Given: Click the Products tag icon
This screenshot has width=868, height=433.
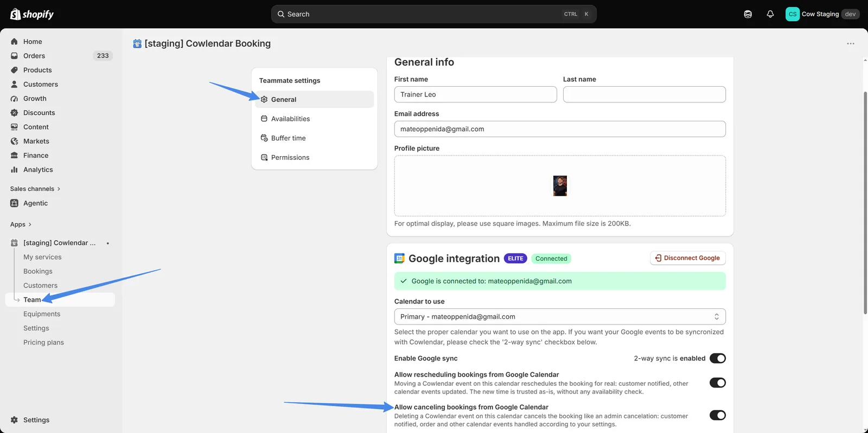Looking at the screenshot, I should (x=15, y=70).
